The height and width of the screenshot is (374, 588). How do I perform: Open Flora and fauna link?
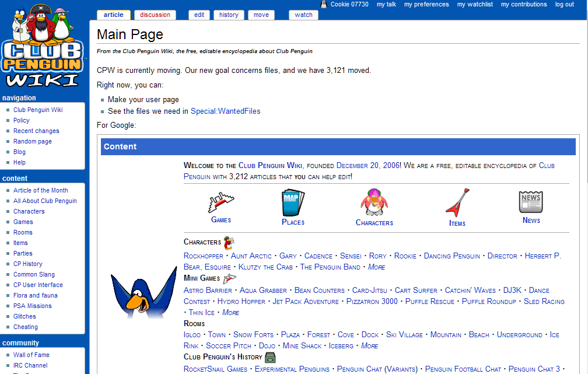click(36, 296)
